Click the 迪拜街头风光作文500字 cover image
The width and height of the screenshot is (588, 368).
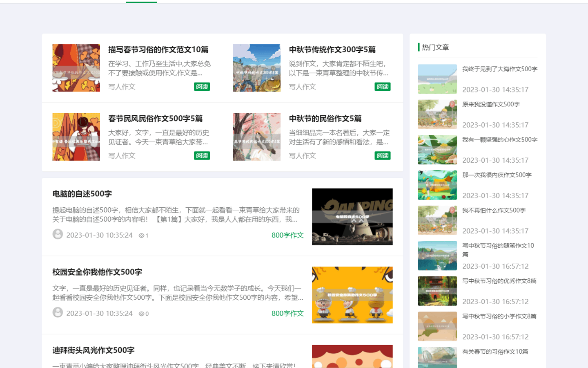click(352, 356)
